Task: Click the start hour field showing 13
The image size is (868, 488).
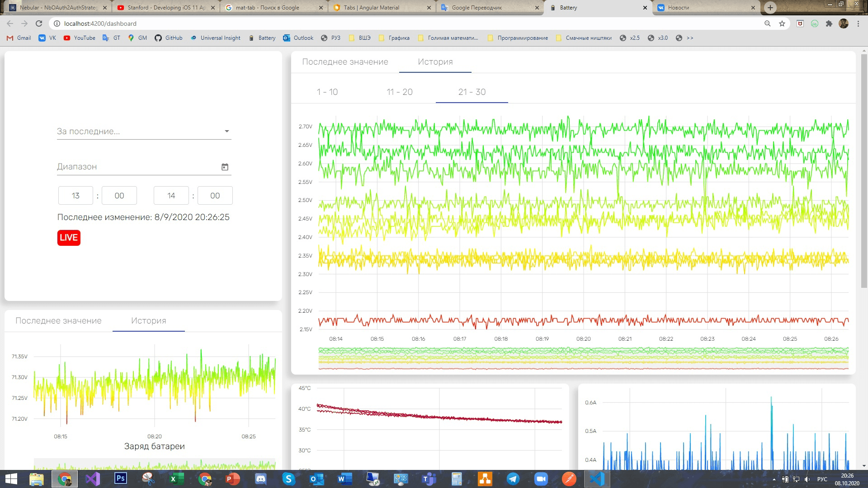Action: tap(75, 196)
